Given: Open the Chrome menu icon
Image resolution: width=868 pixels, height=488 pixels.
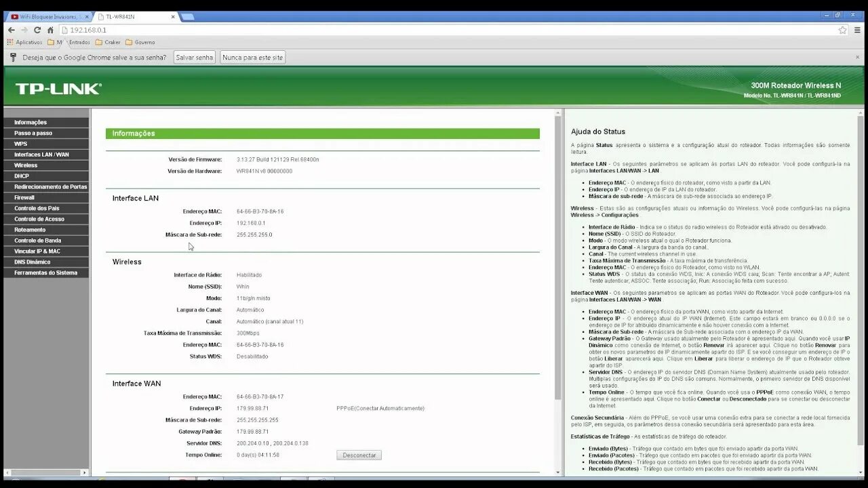Looking at the screenshot, I should click(857, 30).
